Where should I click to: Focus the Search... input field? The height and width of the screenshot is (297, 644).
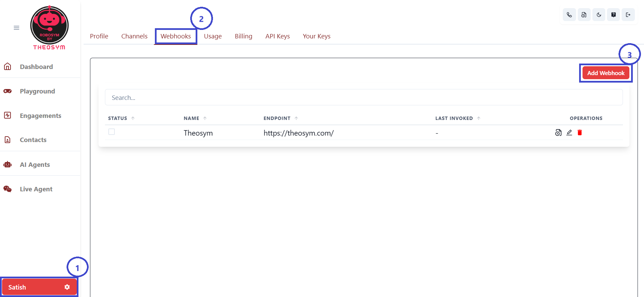364,98
